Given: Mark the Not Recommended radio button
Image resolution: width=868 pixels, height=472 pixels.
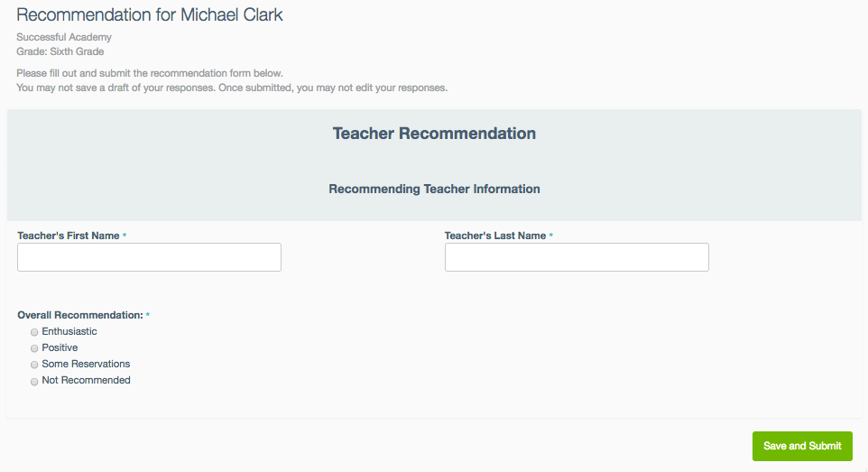Looking at the screenshot, I should (34, 381).
